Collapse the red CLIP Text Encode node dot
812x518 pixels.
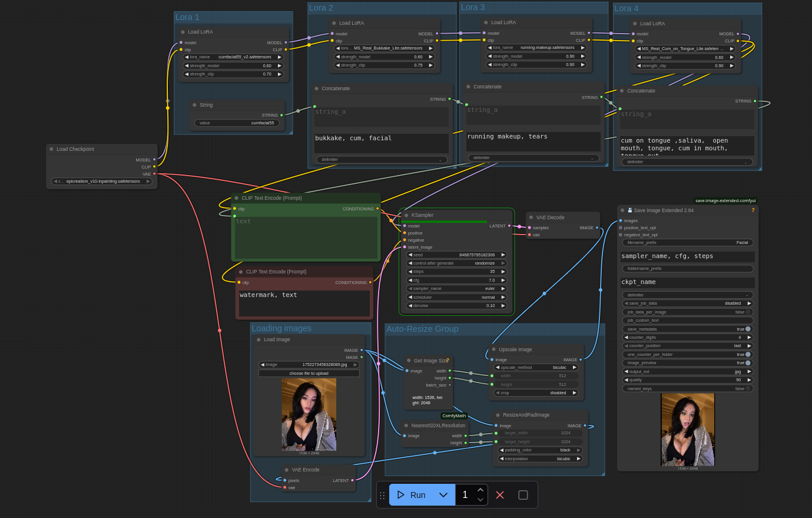point(241,272)
